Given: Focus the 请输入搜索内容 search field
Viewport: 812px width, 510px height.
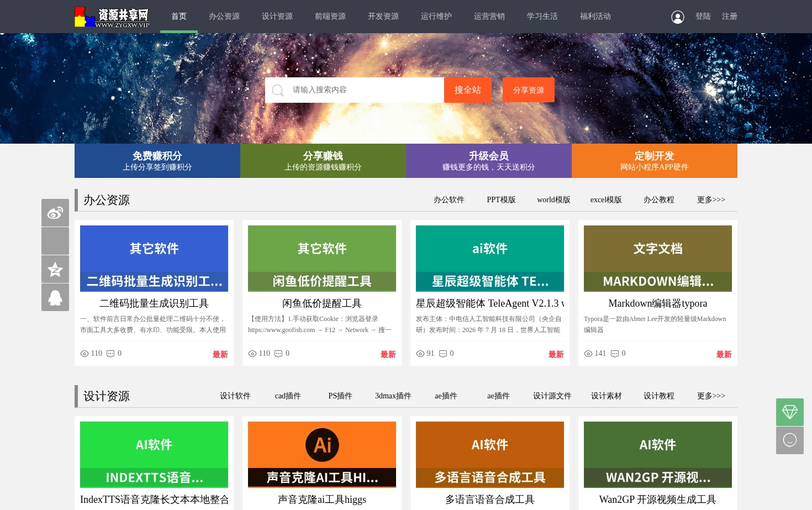Looking at the screenshot, I should [x=355, y=90].
